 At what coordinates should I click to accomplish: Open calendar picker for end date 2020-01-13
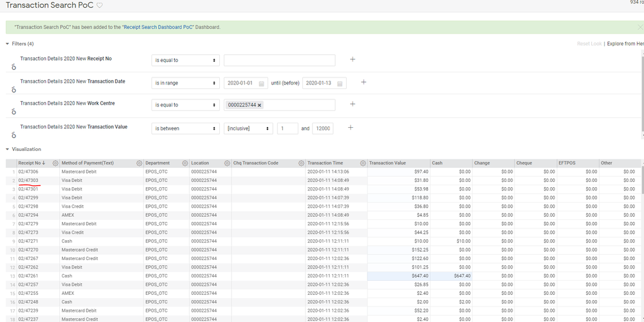click(340, 83)
